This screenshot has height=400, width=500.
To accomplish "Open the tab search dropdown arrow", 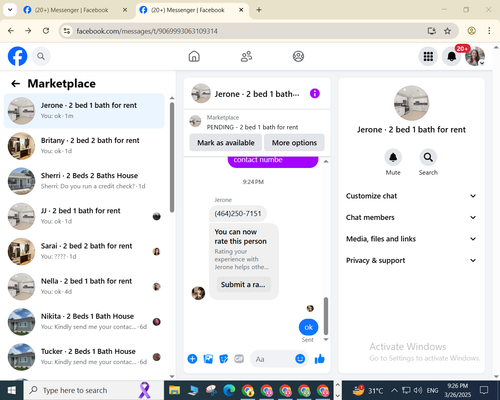I will 10,10.
